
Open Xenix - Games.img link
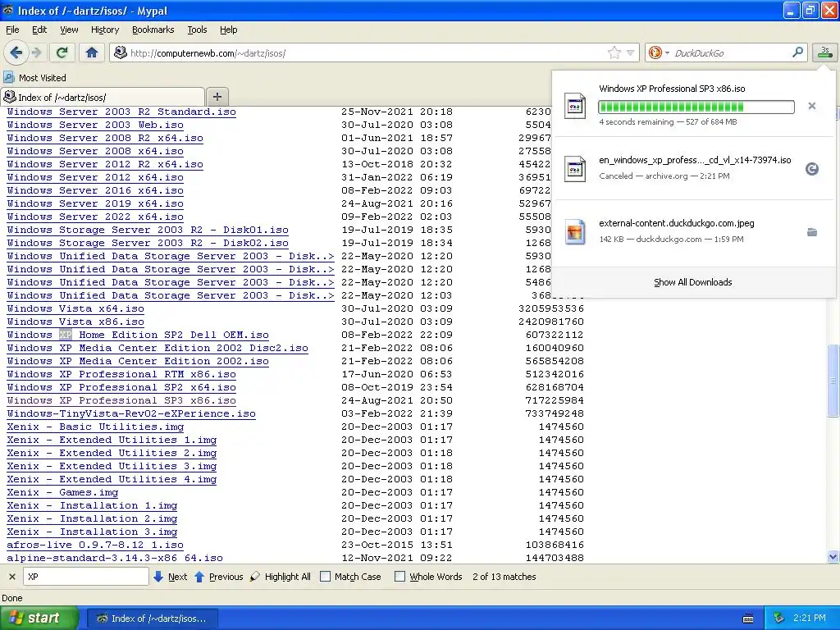[x=62, y=492]
